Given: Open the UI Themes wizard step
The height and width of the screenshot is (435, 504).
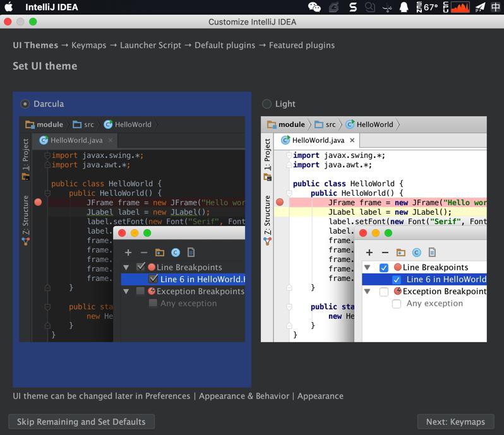Looking at the screenshot, I should pos(35,45).
